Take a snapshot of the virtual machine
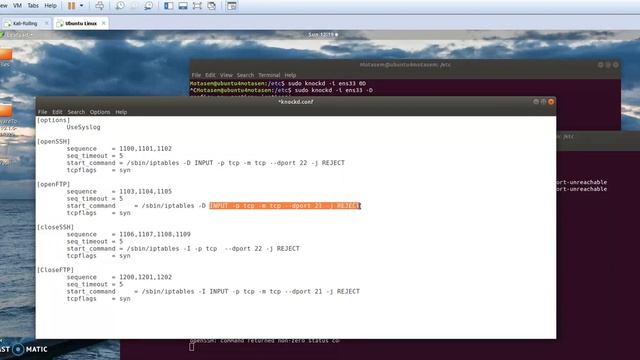Screen dimensions: 640x360 (120, 6)
